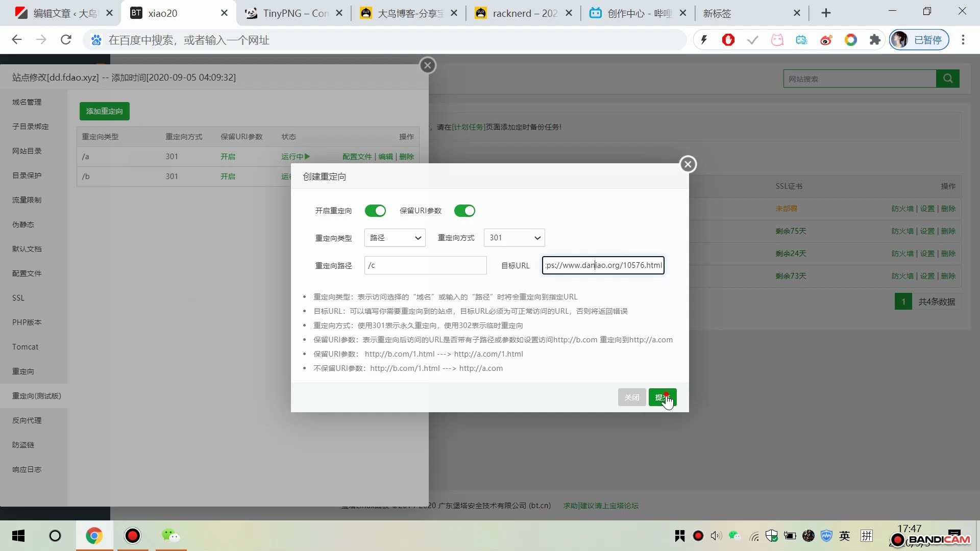Click the 网站搜索 search box
Viewport: 980px width, 551px height.
tap(860, 79)
